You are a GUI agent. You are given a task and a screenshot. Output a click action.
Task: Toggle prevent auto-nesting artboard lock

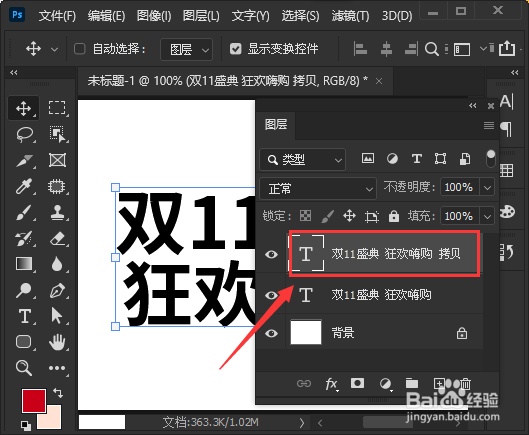(372, 216)
